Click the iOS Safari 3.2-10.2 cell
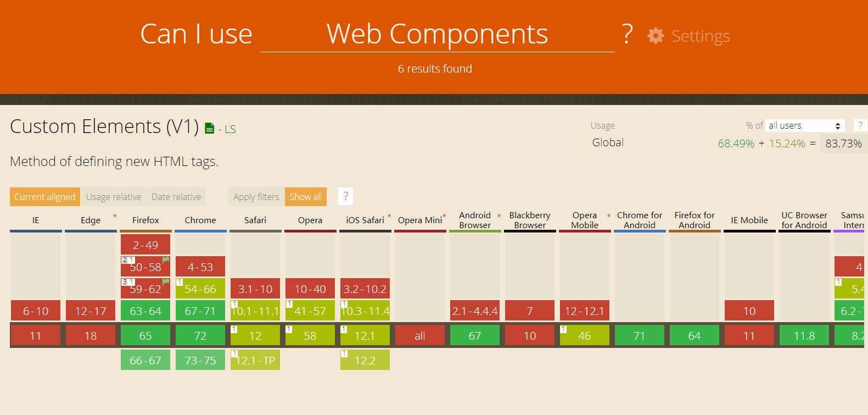This screenshot has height=415, width=868. coord(365,289)
